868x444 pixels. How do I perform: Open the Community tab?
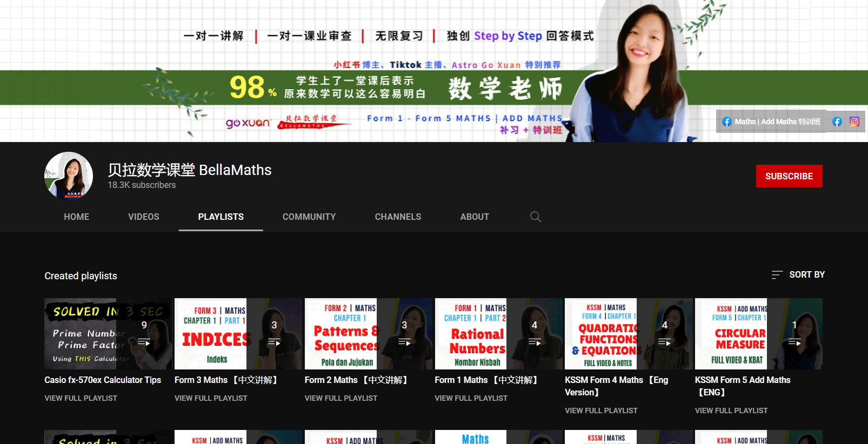309,217
